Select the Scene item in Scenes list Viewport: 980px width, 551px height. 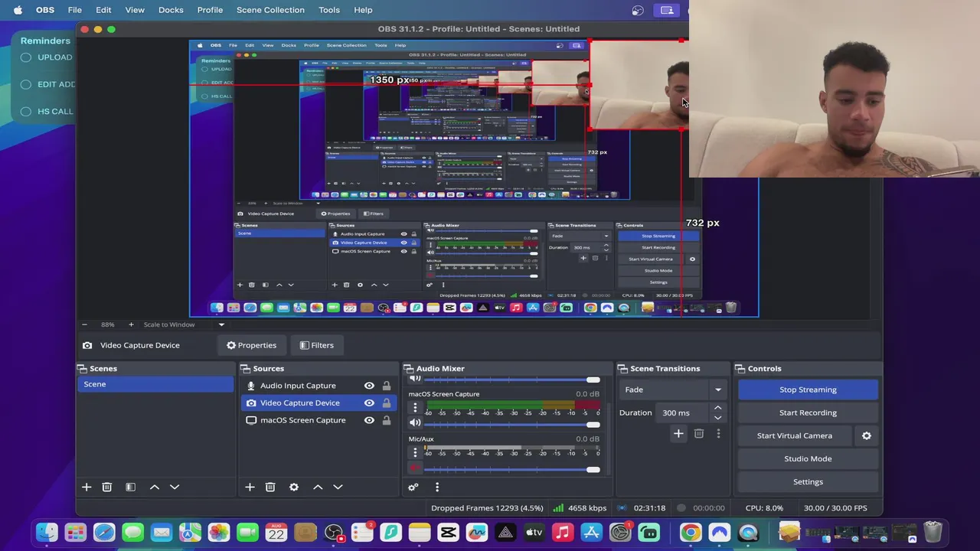point(155,384)
